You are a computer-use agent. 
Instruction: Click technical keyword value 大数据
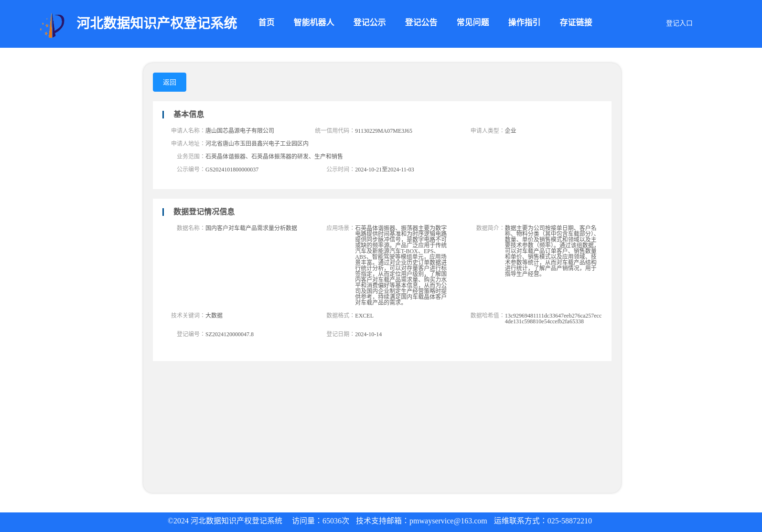[214, 315]
